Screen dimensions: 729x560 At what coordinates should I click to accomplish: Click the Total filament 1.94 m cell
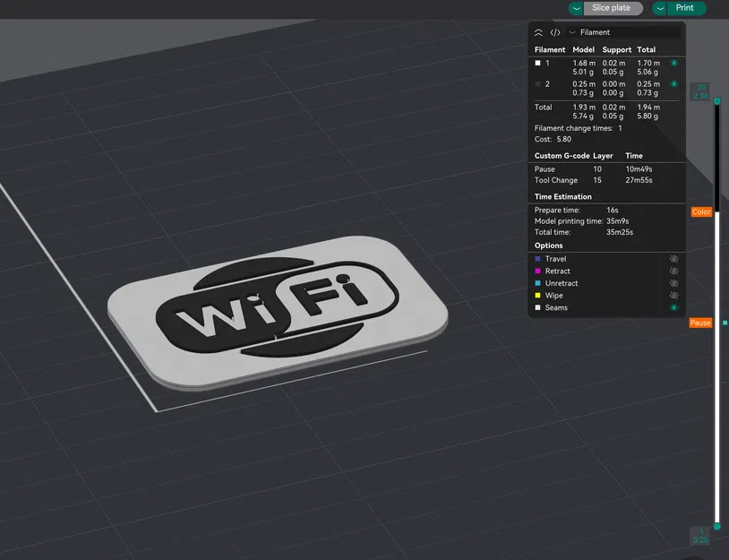(x=648, y=108)
